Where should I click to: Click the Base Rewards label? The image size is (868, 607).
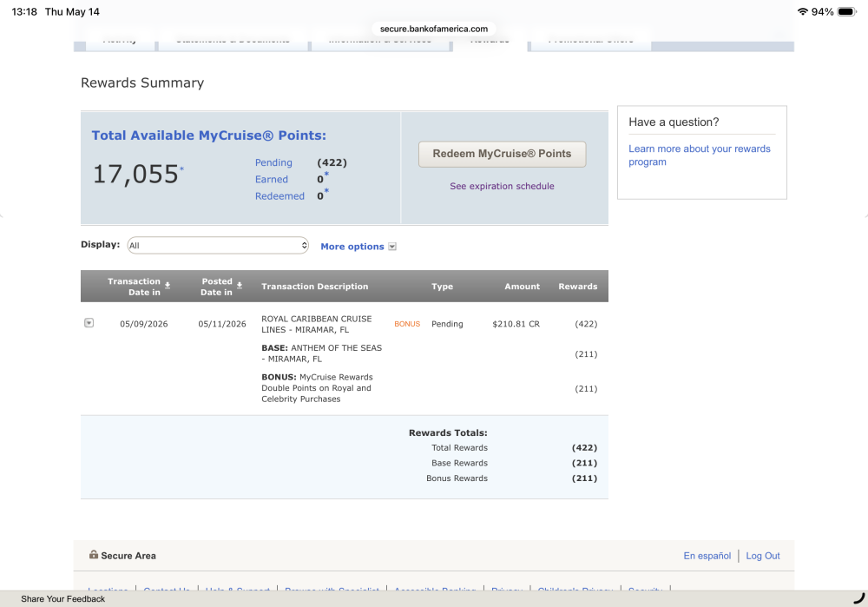pyautogui.click(x=459, y=463)
